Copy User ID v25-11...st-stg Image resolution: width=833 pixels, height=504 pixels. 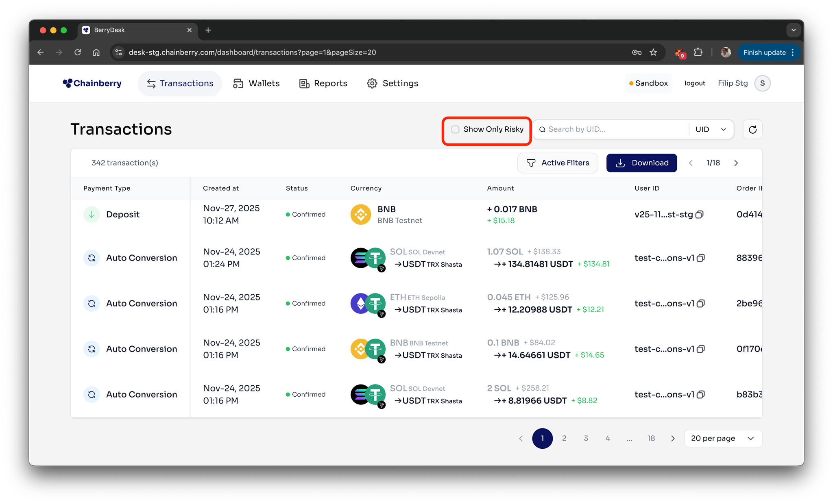click(700, 215)
